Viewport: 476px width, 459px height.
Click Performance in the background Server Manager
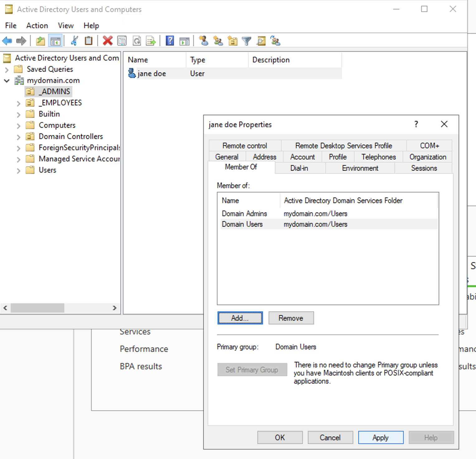144,349
